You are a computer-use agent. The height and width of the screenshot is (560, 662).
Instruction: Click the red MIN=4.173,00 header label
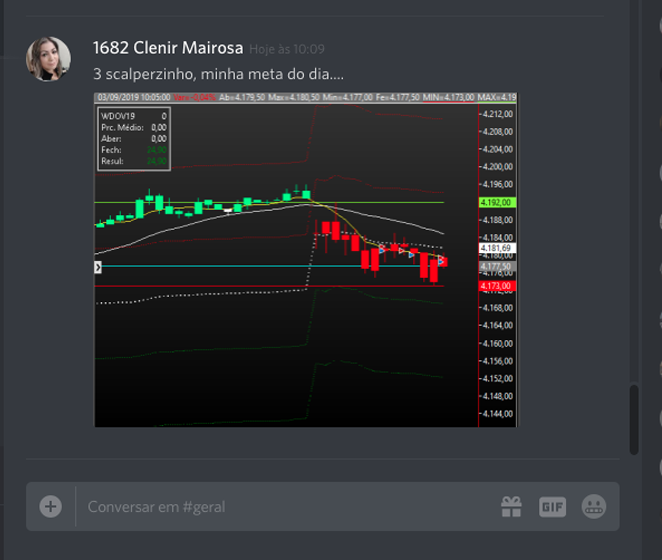(x=444, y=98)
